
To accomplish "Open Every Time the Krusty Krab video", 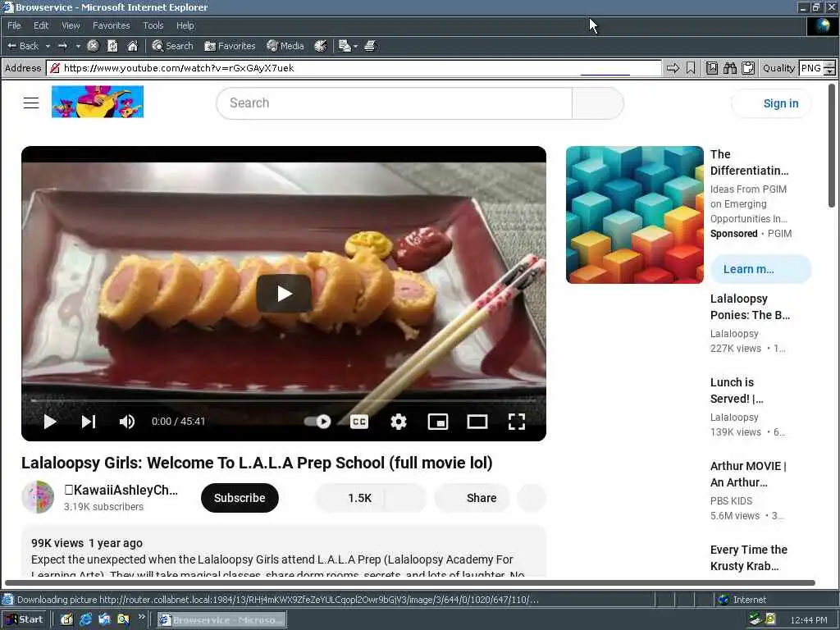I will pyautogui.click(x=748, y=558).
